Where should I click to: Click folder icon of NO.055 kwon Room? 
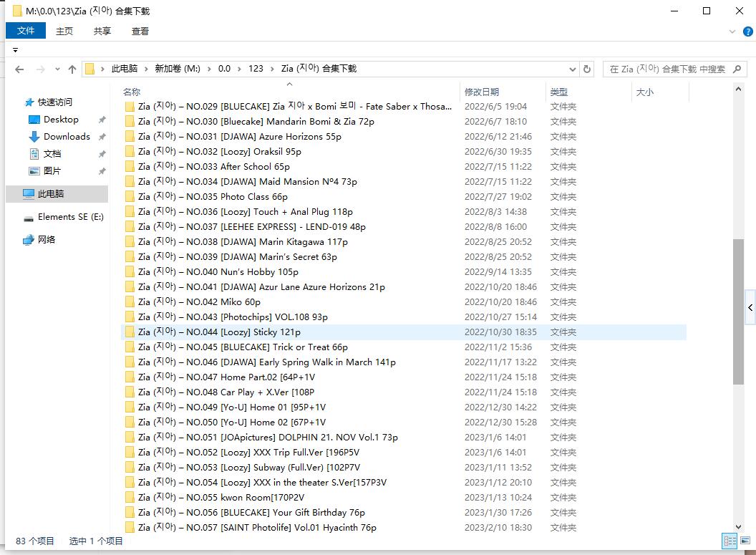point(129,498)
